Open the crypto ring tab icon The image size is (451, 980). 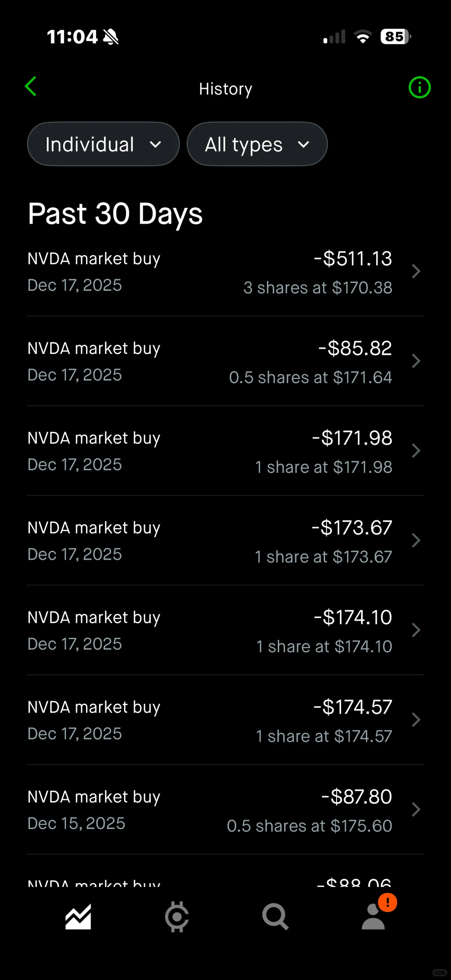177,917
